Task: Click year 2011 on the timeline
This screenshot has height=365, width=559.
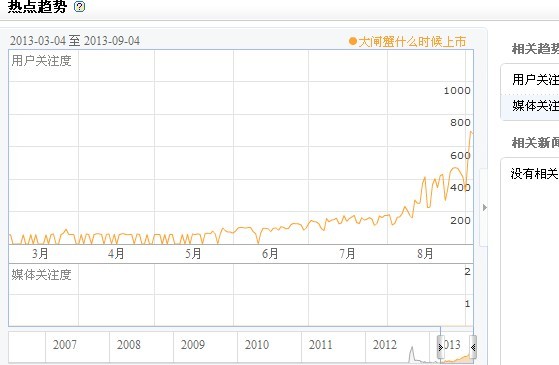Action: [320, 345]
